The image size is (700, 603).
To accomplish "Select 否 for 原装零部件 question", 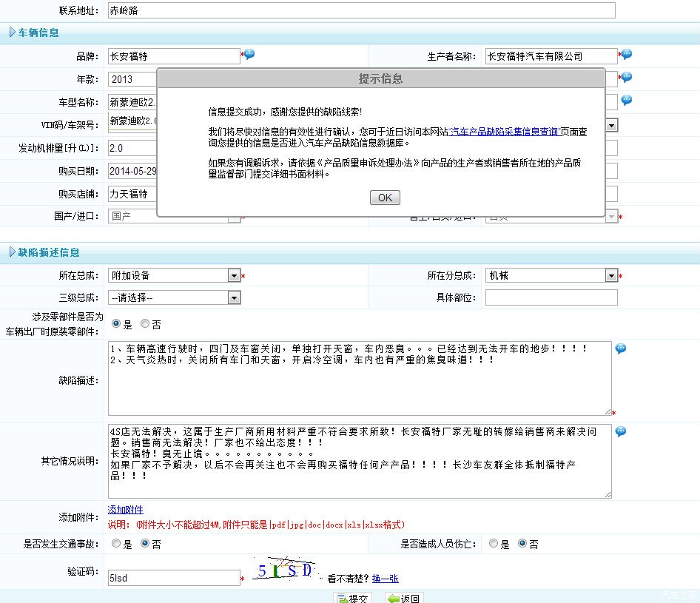I will coord(144,323).
